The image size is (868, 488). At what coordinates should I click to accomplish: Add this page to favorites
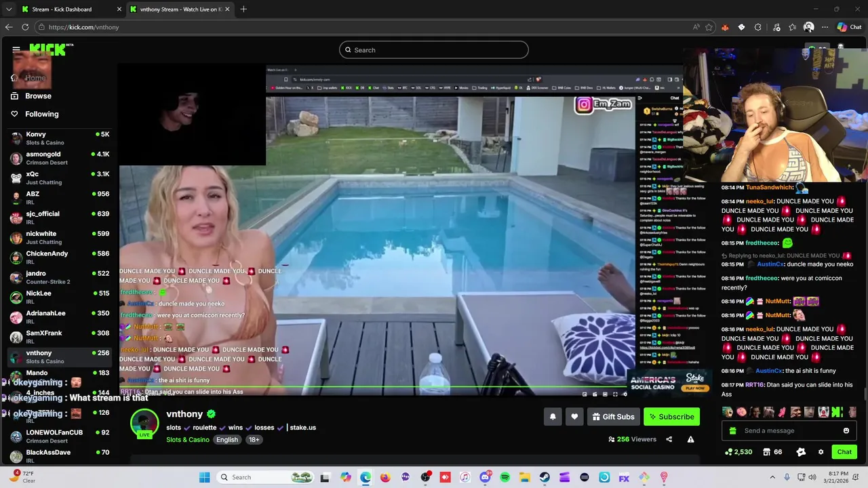709,27
